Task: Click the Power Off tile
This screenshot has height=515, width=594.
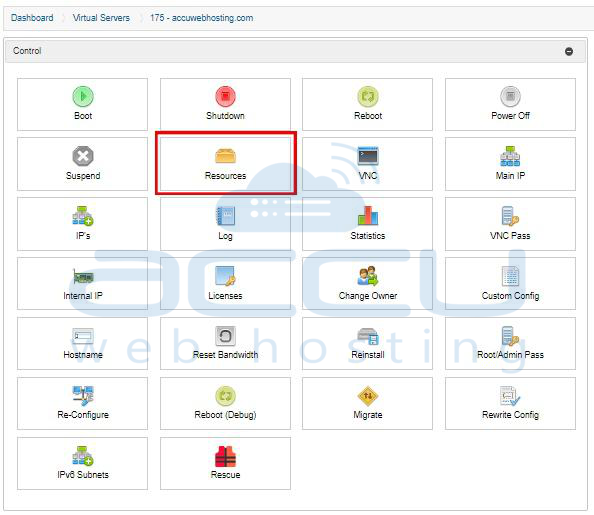Action: pos(510,105)
